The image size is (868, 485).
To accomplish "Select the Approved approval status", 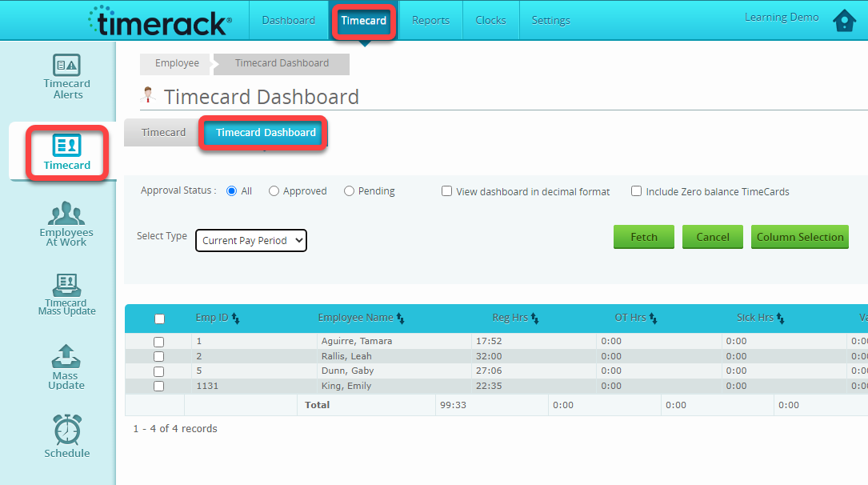I will [273, 190].
